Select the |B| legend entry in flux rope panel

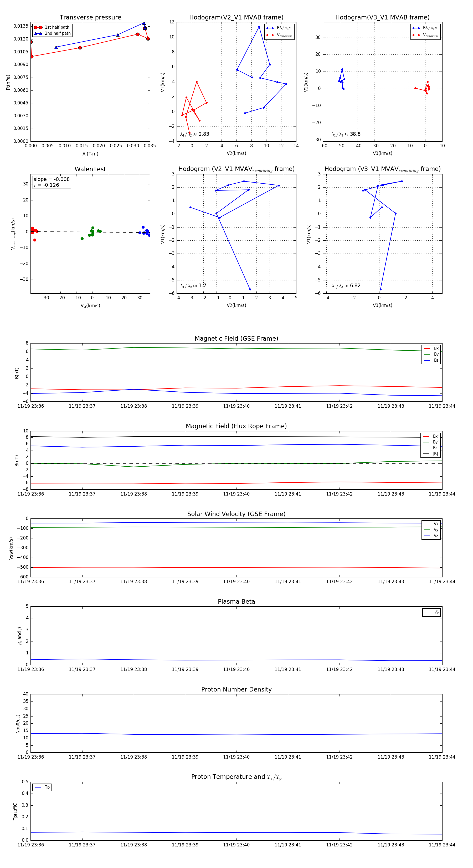431,454
